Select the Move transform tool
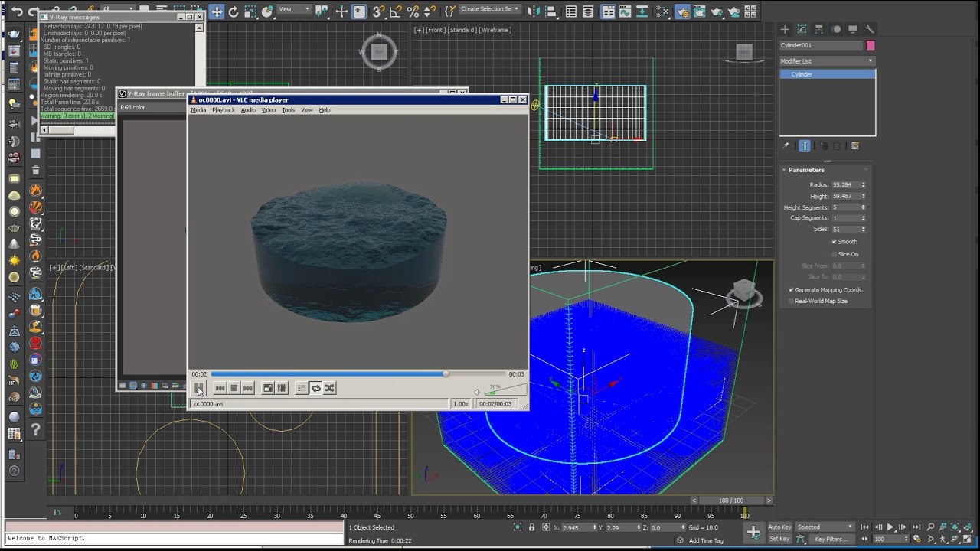The height and width of the screenshot is (551, 980). click(217, 11)
